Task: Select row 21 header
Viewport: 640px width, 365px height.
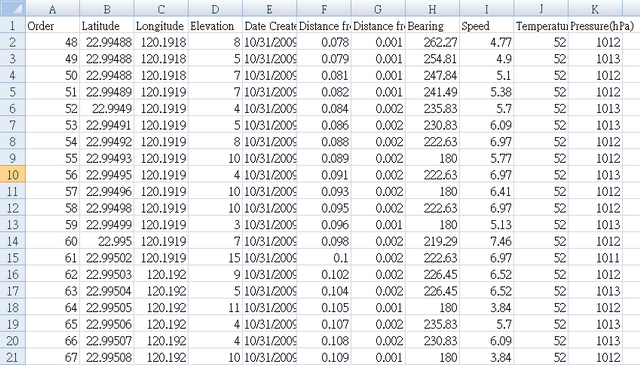Action: pos(13,357)
